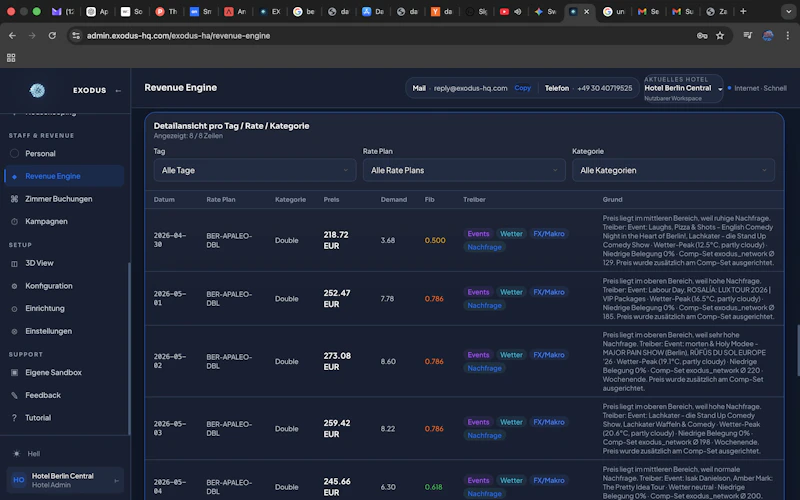Click demand value 8.60
The image size is (800, 500).
click(388, 361)
